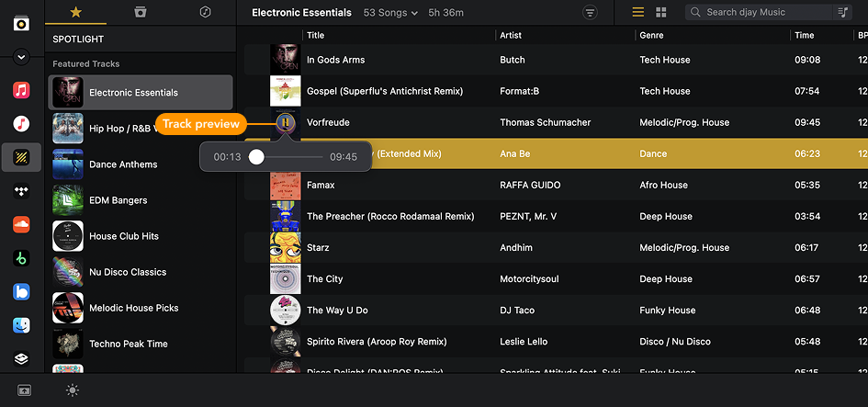Select Techno Peak Time playlist
Screen dimensions: 868x407
(141, 344)
